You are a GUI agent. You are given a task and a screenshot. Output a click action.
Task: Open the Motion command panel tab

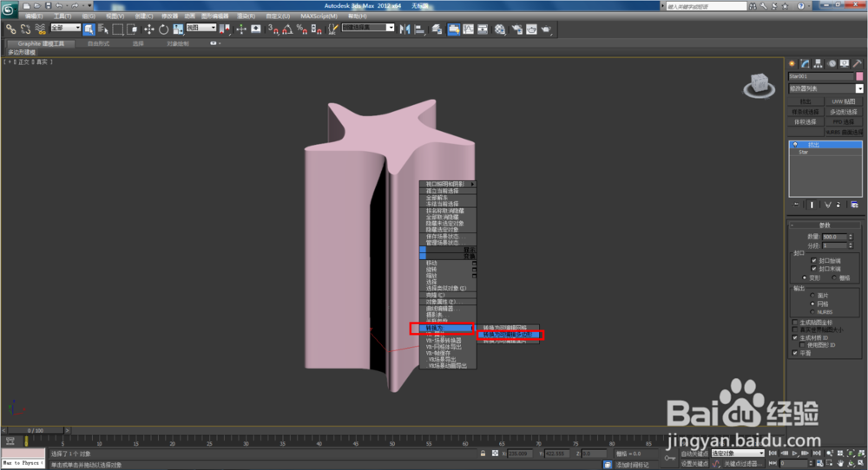click(x=832, y=63)
